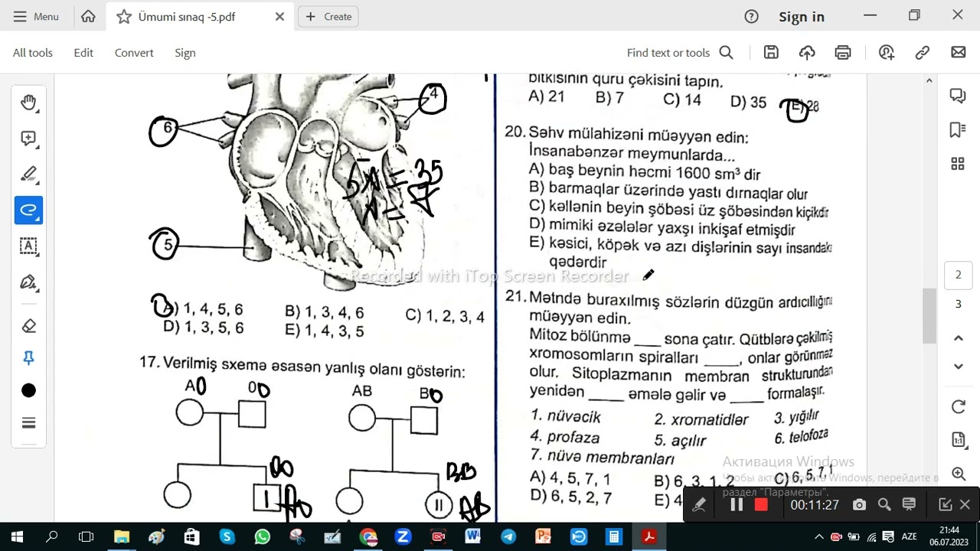Open the Bookmarks panel icon
The width and height of the screenshot is (980, 551).
point(957,129)
